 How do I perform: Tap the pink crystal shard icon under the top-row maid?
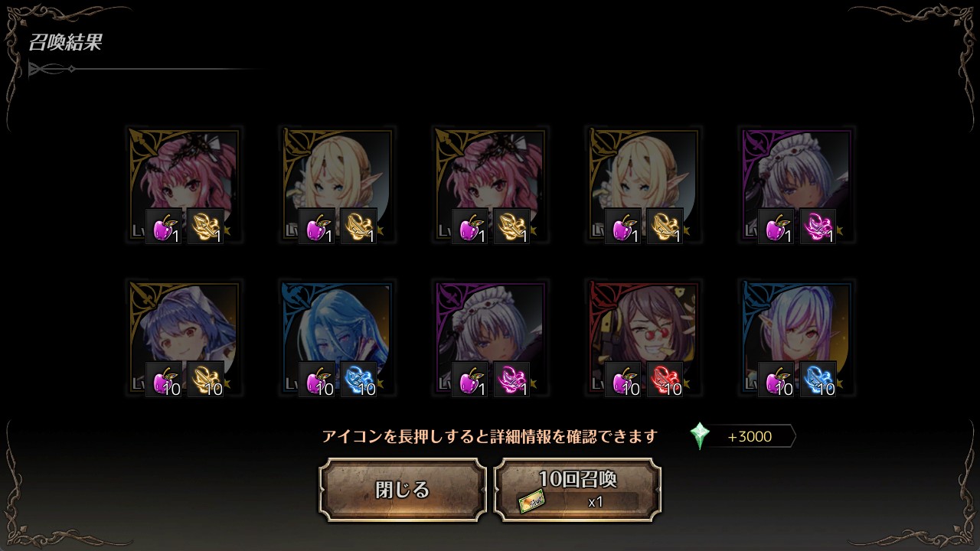(x=818, y=227)
